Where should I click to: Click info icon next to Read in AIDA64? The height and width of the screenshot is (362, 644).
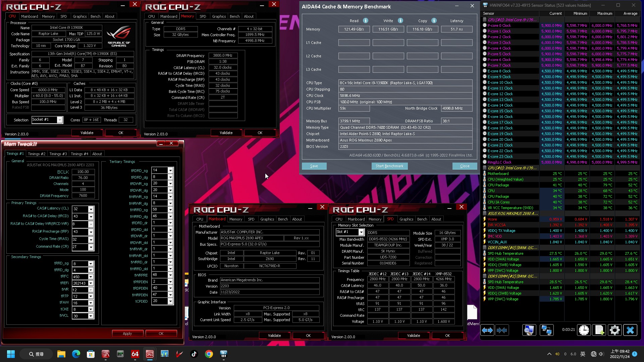tap(366, 20)
